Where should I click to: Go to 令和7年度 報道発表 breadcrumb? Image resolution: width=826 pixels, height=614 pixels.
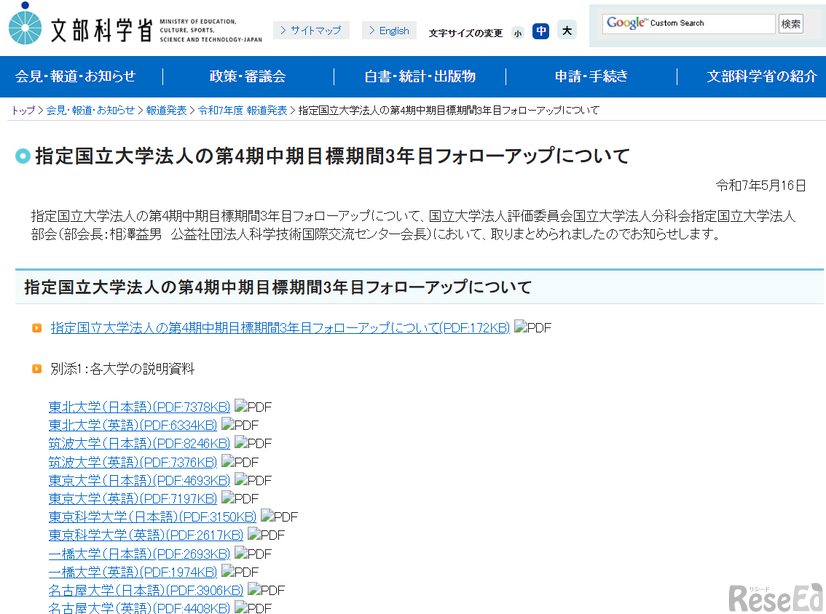coord(242,110)
